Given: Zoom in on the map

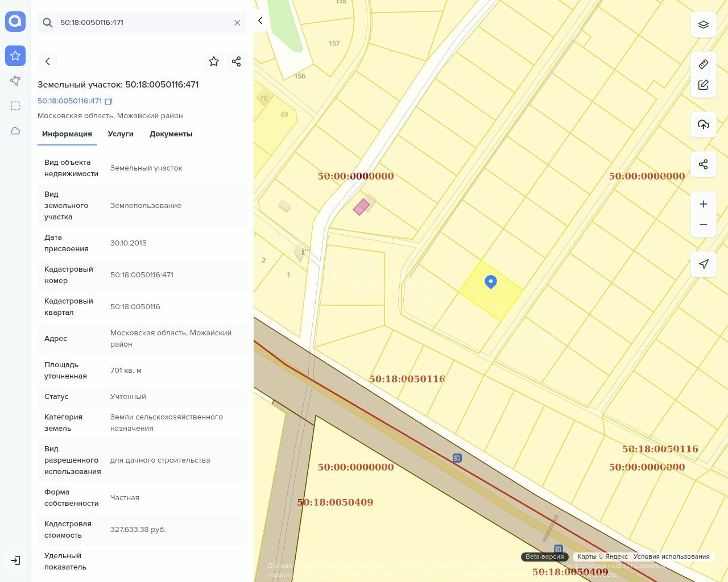Looking at the screenshot, I should (x=704, y=204).
